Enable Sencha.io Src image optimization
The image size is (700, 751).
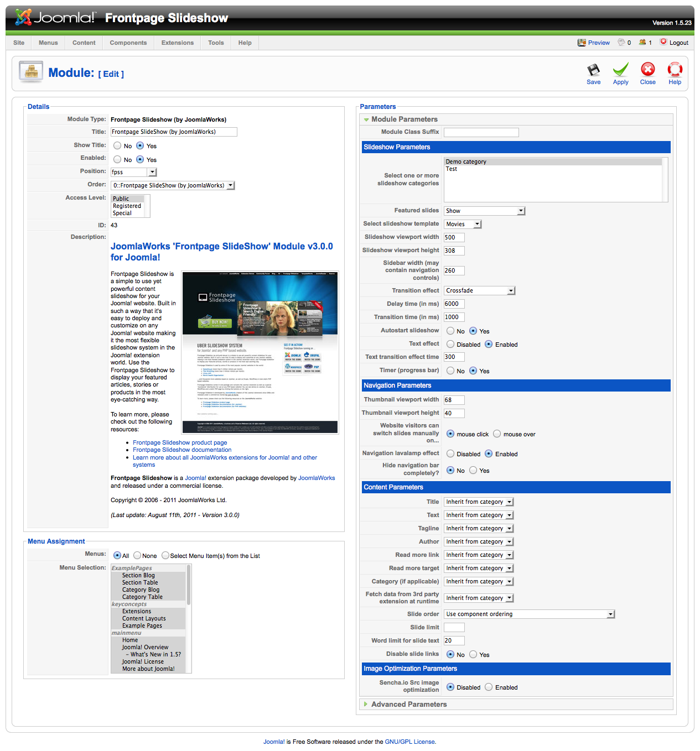click(x=489, y=687)
